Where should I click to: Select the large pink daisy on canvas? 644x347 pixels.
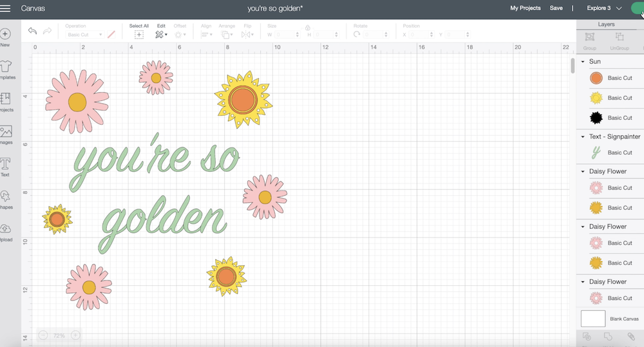(x=77, y=102)
